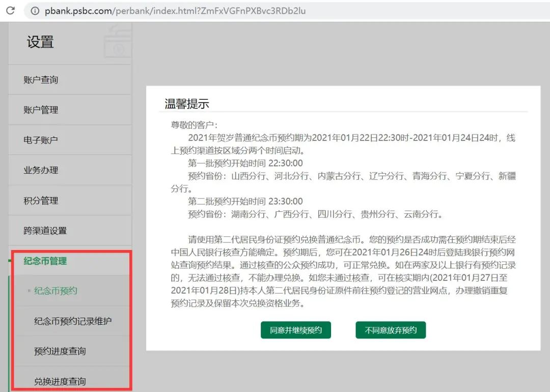
Task: Expand the 纪念币预约 submenu entry marker
Action: point(30,290)
